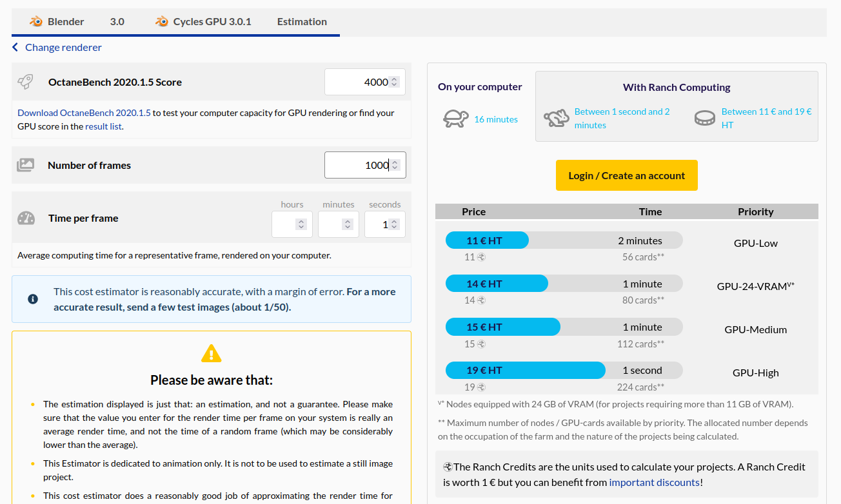Click the 'On your computer' heading
Image resolution: width=841 pixels, height=504 pixels.
[x=480, y=87]
